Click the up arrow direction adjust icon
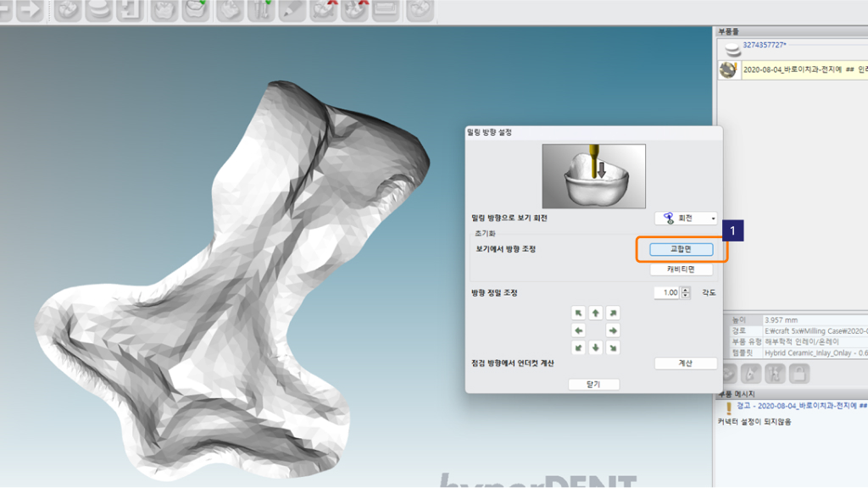Image resolution: width=868 pixels, height=488 pixels. click(x=596, y=313)
